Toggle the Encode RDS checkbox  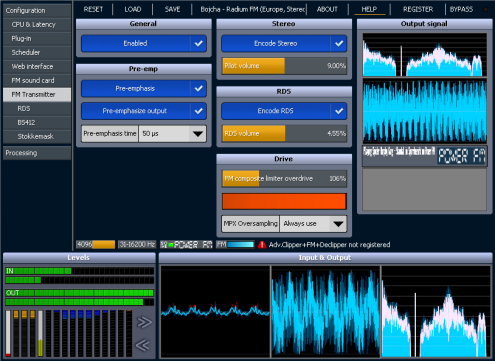[339, 111]
